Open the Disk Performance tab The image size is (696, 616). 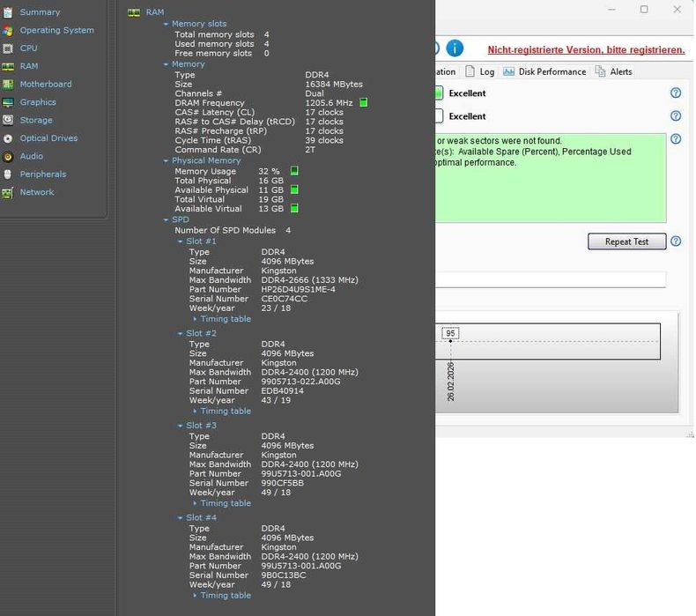click(x=544, y=71)
